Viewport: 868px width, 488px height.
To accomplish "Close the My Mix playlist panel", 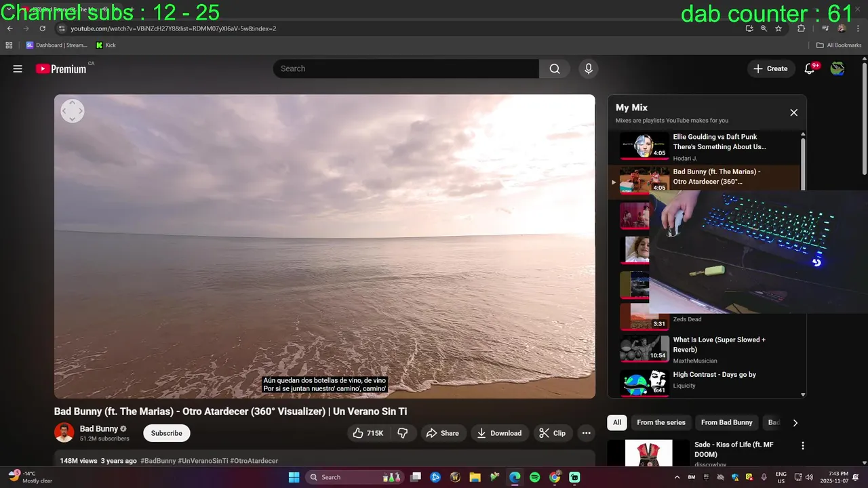I will point(794,113).
